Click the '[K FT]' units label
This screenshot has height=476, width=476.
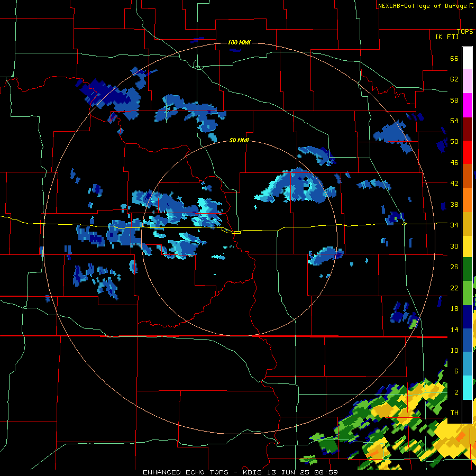[447, 36]
